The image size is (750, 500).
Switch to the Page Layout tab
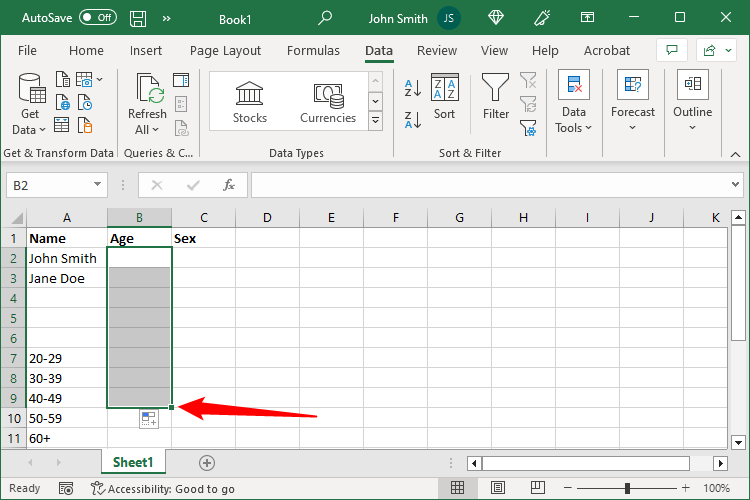(x=225, y=50)
